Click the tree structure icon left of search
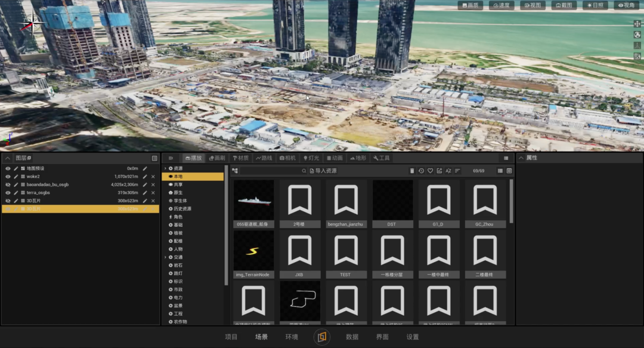Screen dimensions: 644x348 click(234, 171)
